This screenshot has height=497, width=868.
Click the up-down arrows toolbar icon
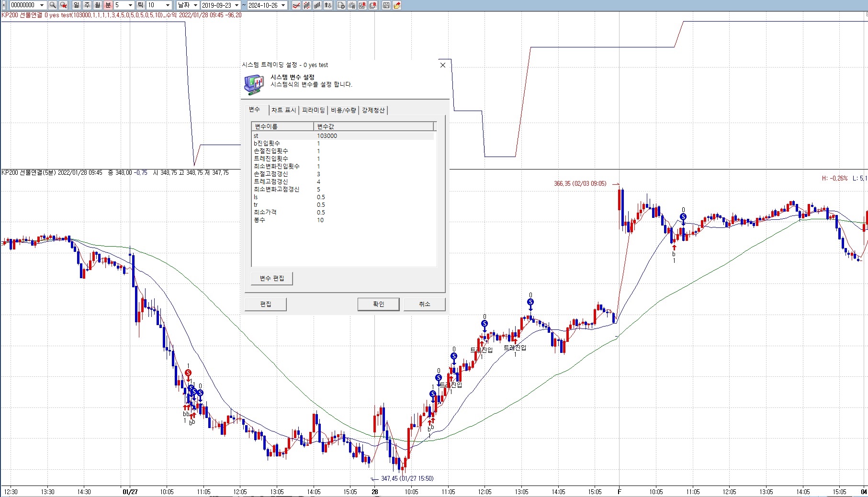328,5
